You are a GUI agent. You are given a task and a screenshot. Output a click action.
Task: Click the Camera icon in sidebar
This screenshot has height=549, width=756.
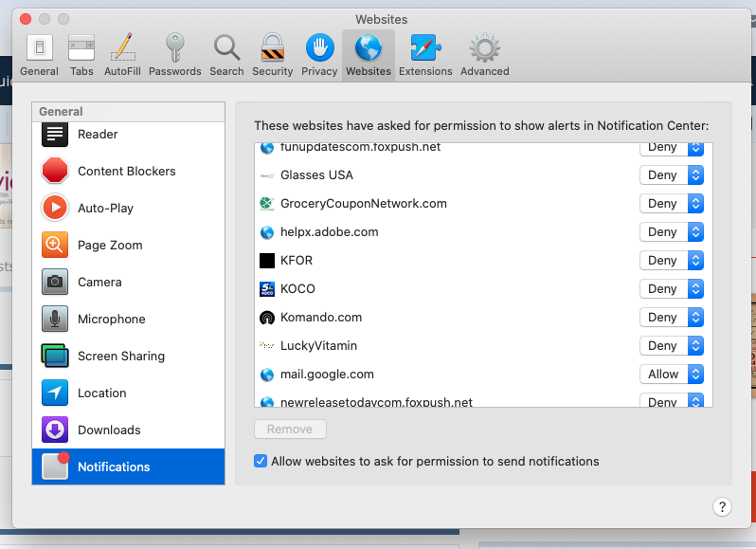55,282
